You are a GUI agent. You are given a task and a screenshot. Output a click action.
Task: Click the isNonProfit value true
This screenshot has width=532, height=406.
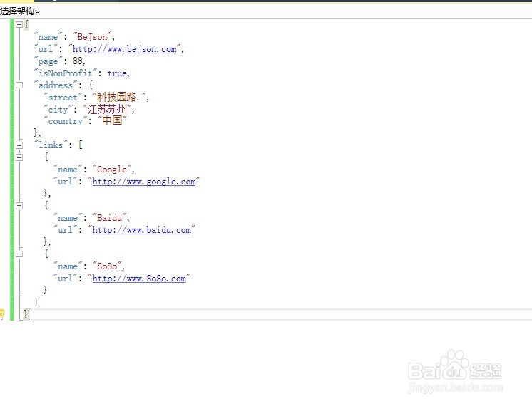pos(117,73)
